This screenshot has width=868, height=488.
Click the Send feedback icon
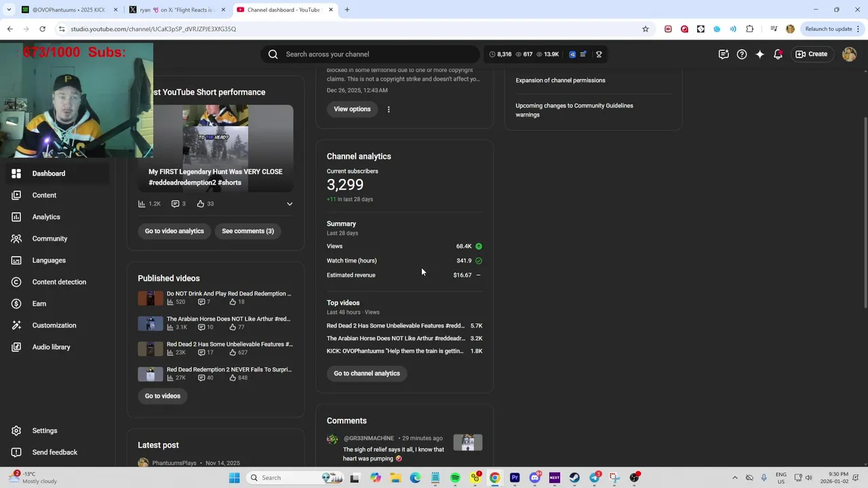coord(16,452)
